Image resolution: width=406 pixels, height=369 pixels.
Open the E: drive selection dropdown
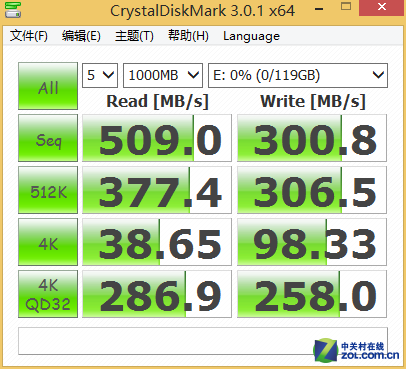pyautogui.click(x=298, y=75)
